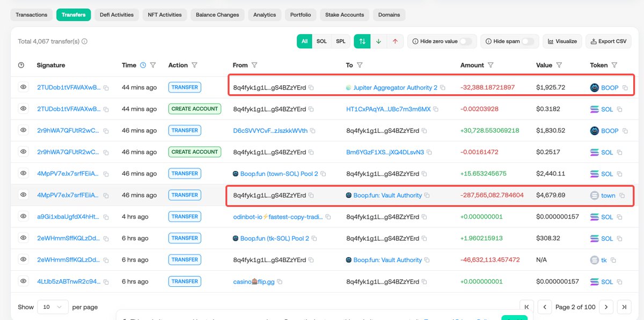Screen dimensions: 644x320
Task: Open the town token link
Action: coord(608,195)
